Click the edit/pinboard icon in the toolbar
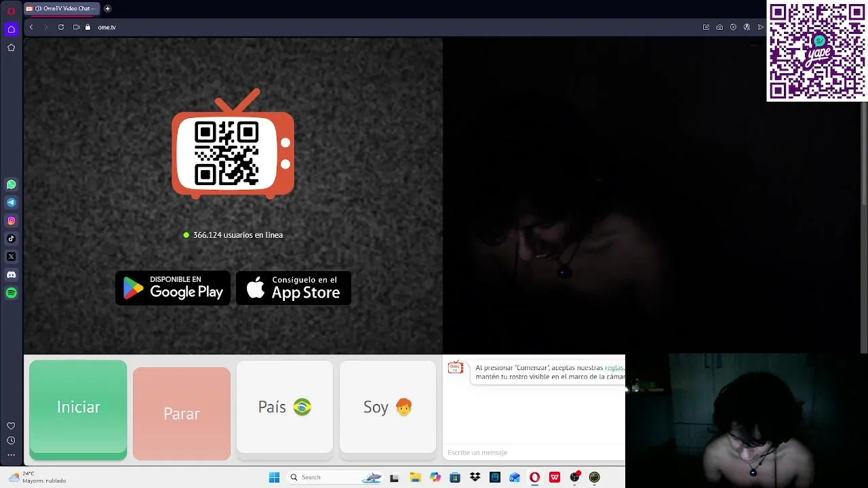Viewport: 868px width, 488px height. tap(706, 27)
